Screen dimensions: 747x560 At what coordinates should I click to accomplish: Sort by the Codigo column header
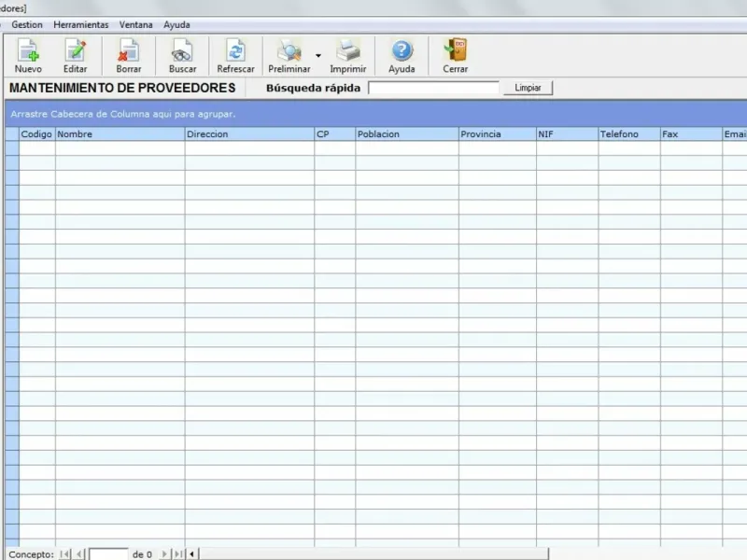[37, 133]
